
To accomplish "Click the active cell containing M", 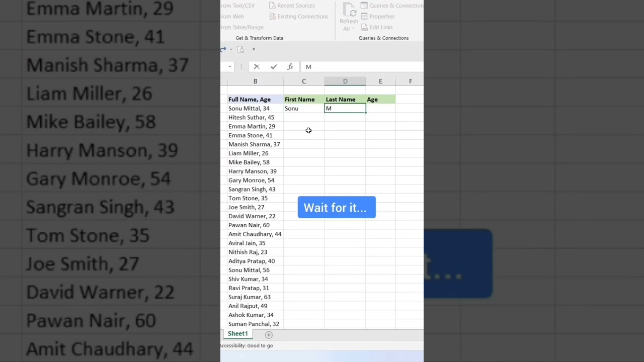I will [x=345, y=109].
